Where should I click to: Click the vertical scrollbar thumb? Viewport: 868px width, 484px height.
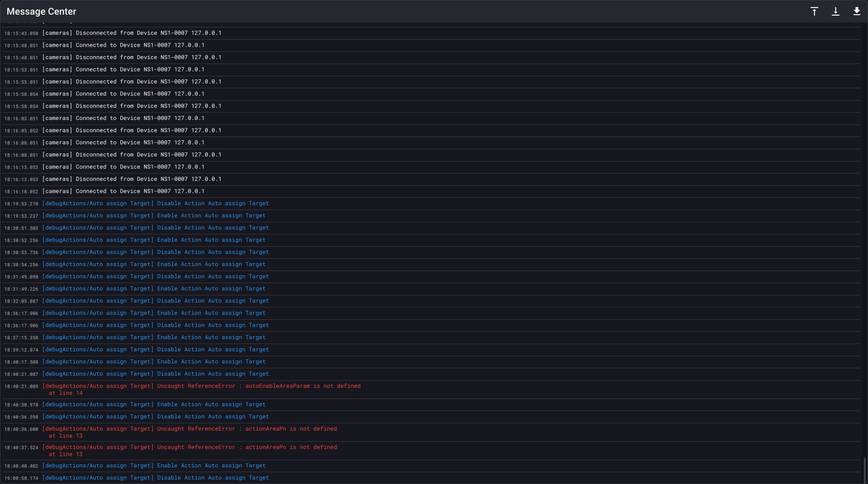point(864,470)
